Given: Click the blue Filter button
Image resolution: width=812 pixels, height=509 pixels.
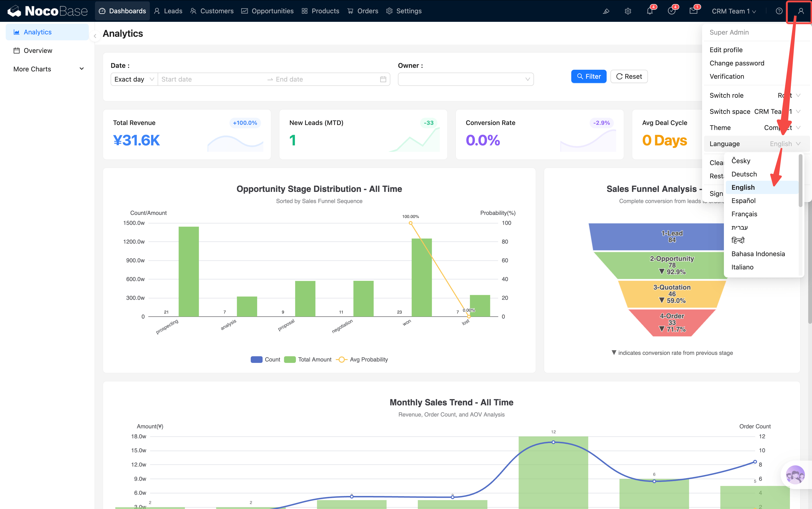Looking at the screenshot, I should pyautogui.click(x=588, y=76).
